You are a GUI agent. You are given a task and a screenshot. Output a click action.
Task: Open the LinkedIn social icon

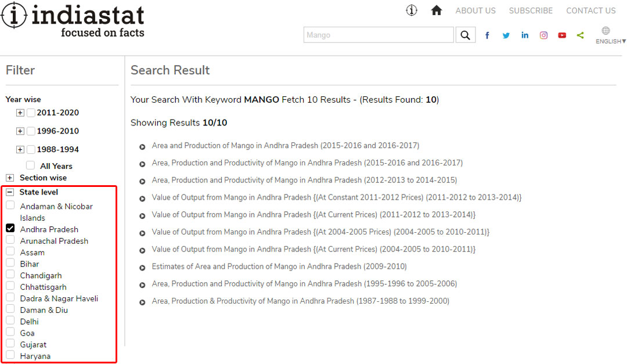pyautogui.click(x=525, y=35)
